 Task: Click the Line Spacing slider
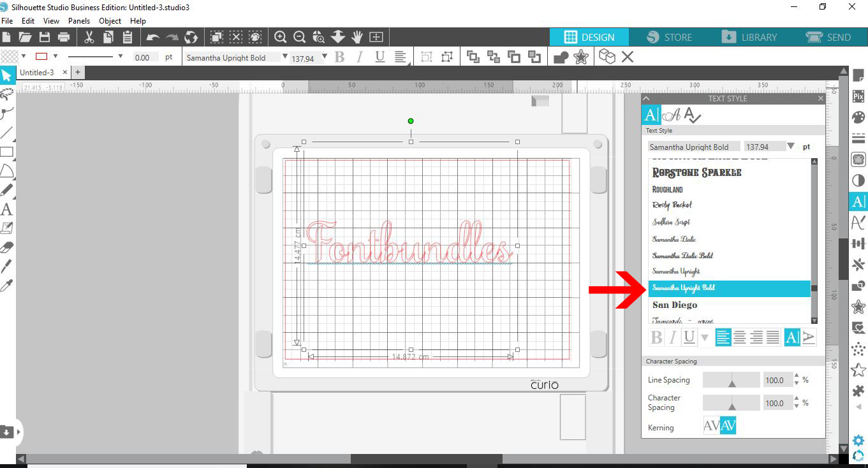click(731, 380)
